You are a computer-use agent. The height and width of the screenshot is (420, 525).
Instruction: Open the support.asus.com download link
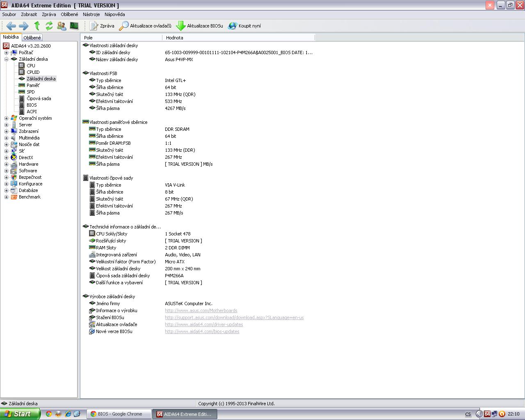(x=234, y=317)
